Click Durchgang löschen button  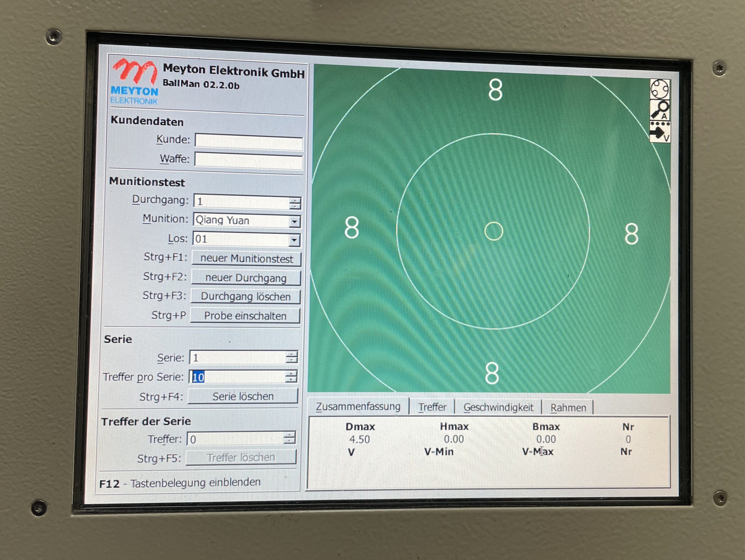(245, 296)
